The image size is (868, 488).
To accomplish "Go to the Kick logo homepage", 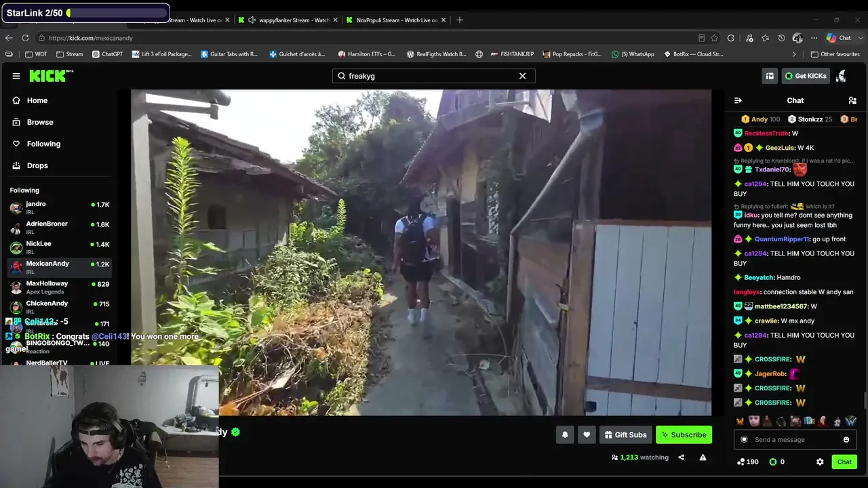I will (x=51, y=76).
